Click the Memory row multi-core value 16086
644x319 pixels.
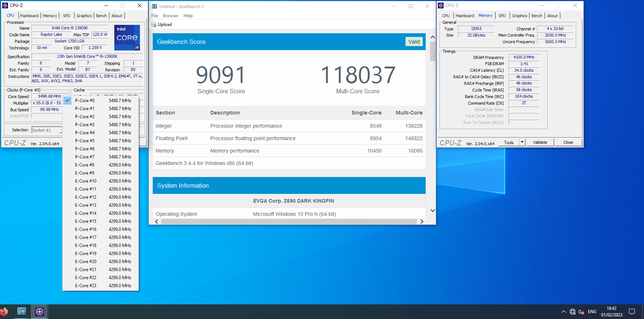coord(415,151)
